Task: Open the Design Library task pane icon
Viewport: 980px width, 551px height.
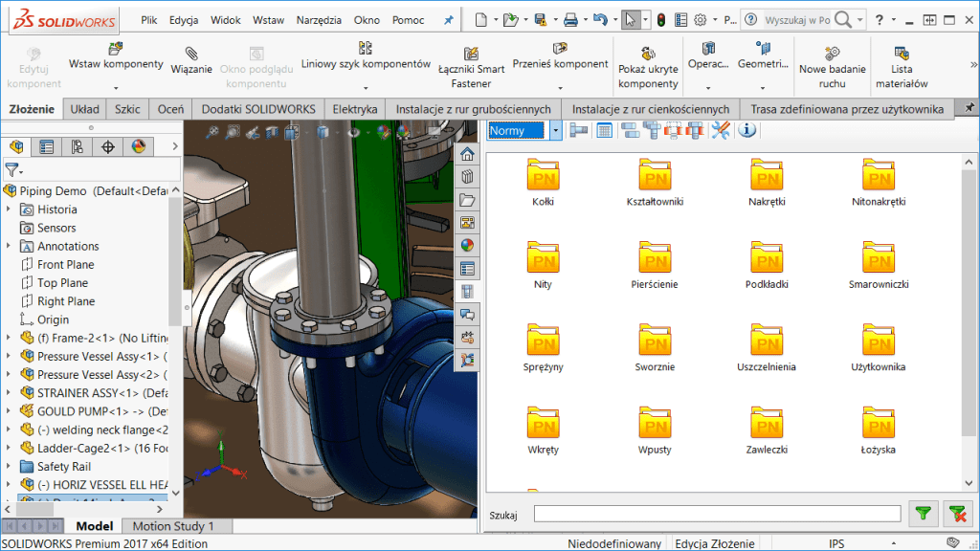Action: (x=467, y=177)
